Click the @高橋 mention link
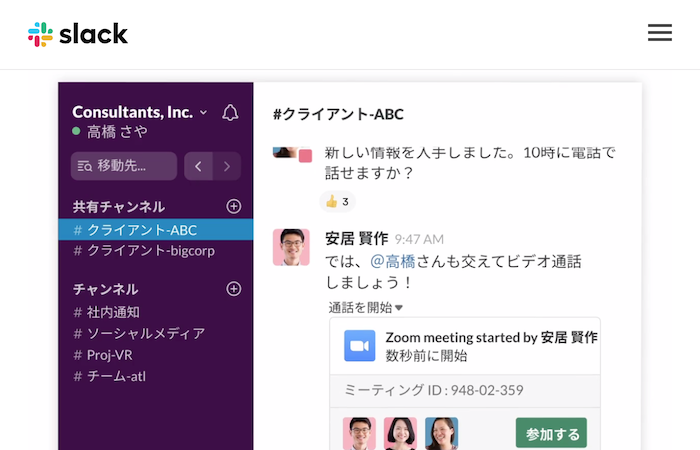700x450 pixels. (x=393, y=261)
